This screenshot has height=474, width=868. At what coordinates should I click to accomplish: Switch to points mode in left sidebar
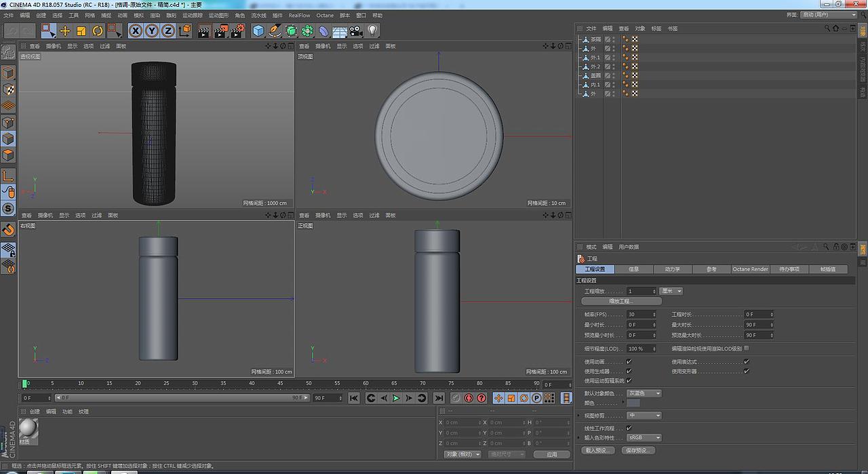point(8,122)
